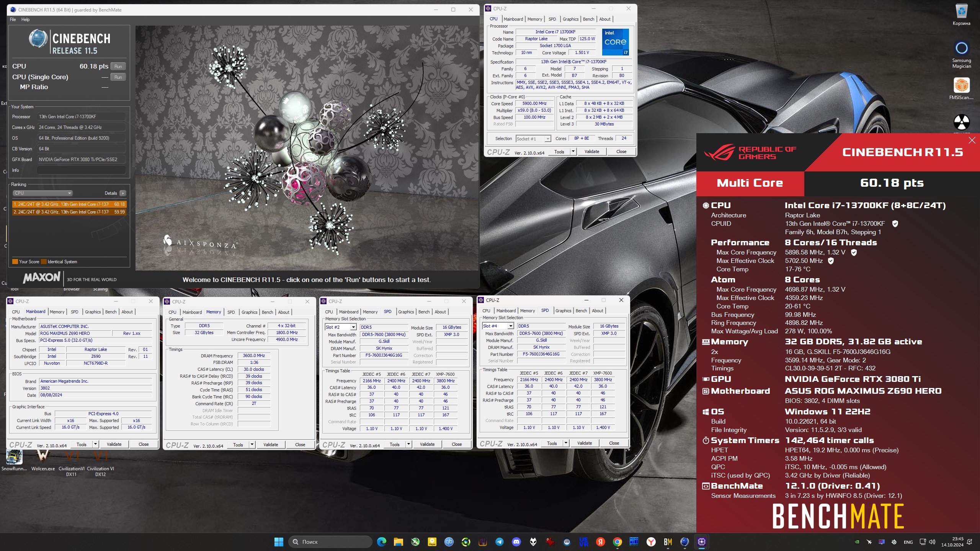The image size is (980, 551).
Task: Switch to Cinebench sphere taskbar icon
Action: [684, 542]
